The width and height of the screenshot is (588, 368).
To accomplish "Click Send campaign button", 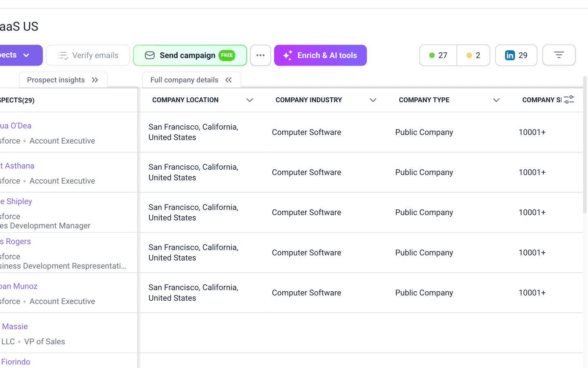I will tap(190, 55).
